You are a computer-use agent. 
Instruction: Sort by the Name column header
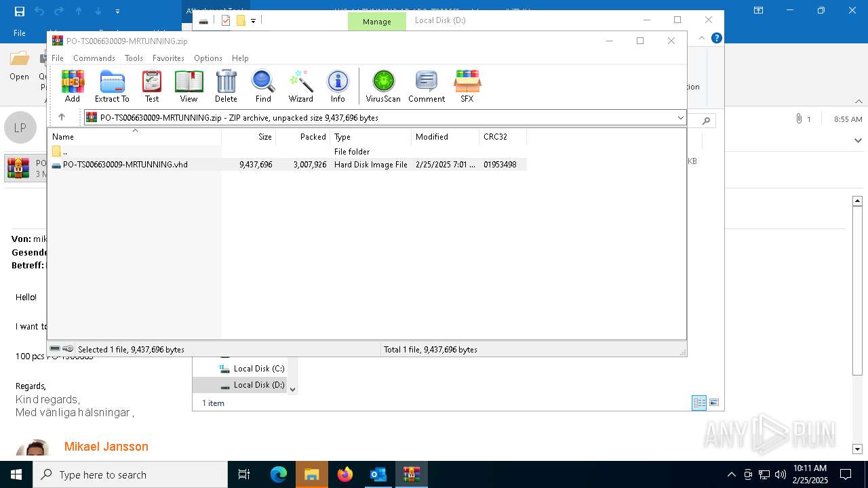(135, 136)
